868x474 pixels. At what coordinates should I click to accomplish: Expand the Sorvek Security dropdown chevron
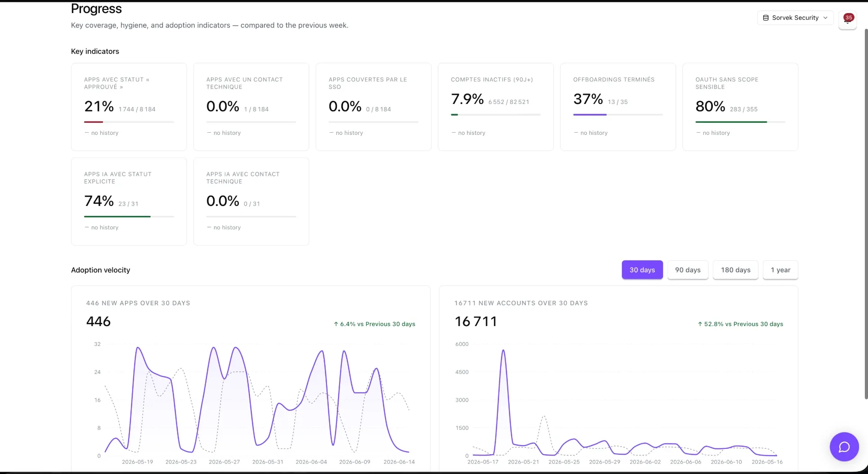(x=825, y=18)
